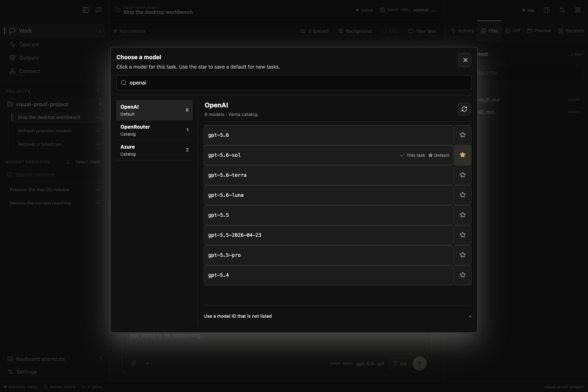Screen dimensions: 588x392
Task: Open Refresh provider models task
Action: tap(45, 131)
